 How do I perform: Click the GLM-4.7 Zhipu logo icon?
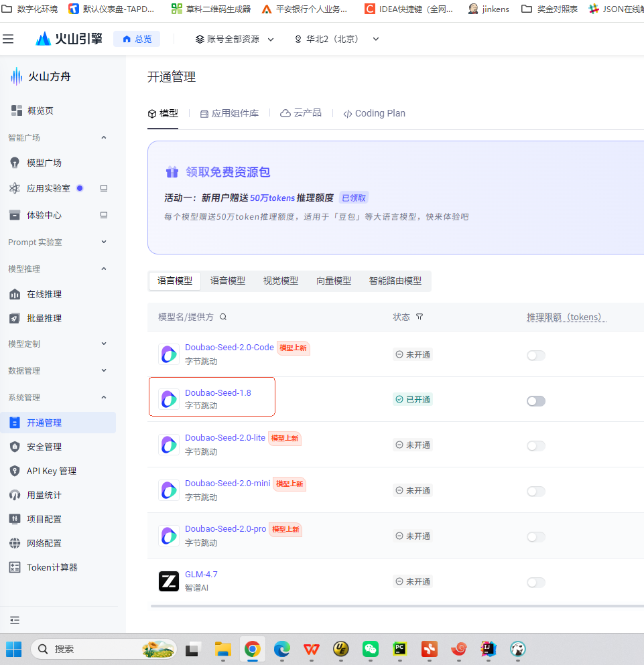[168, 581]
